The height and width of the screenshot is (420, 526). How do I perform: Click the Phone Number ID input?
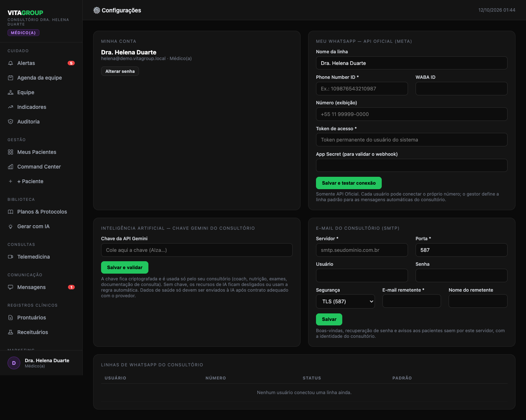[x=362, y=89]
